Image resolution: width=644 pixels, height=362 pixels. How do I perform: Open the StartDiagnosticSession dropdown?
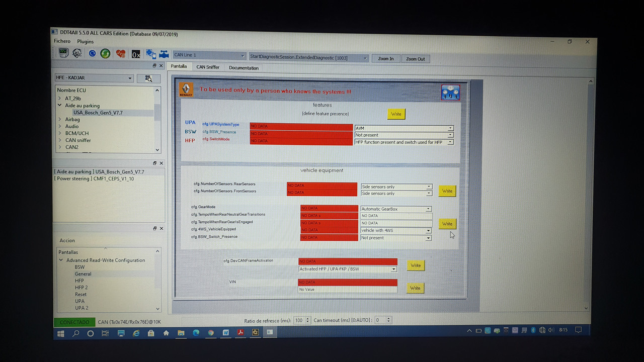point(309,57)
